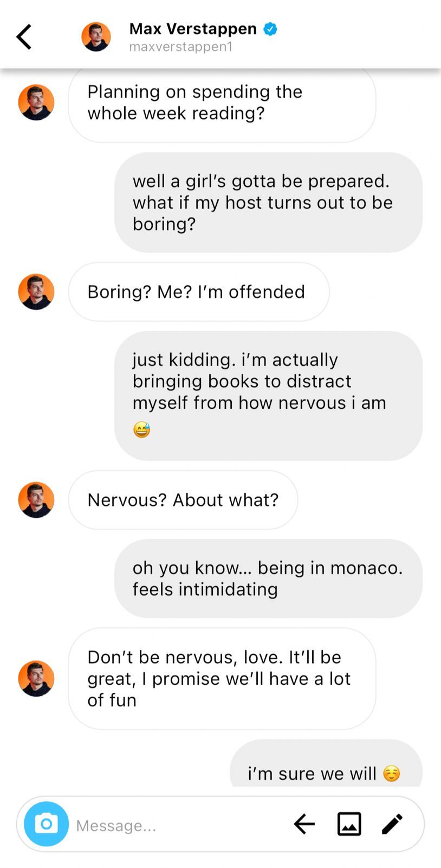The width and height of the screenshot is (441, 868).
Task: Open the header profile picture
Action: tap(96, 37)
